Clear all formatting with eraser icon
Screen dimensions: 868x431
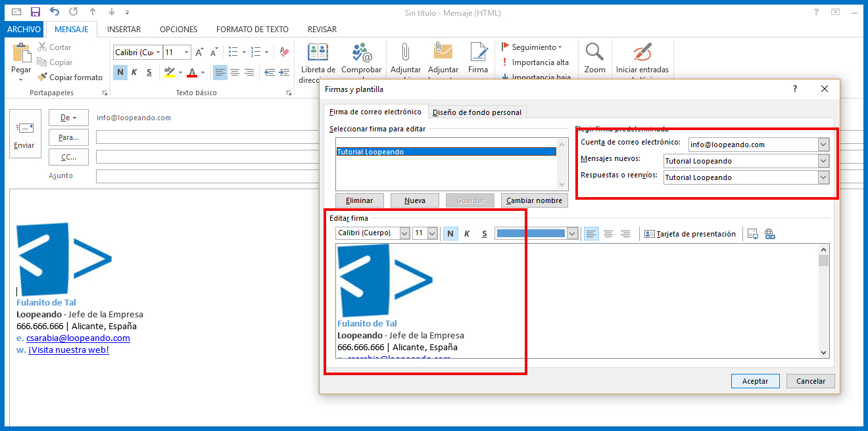coord(284,53)
